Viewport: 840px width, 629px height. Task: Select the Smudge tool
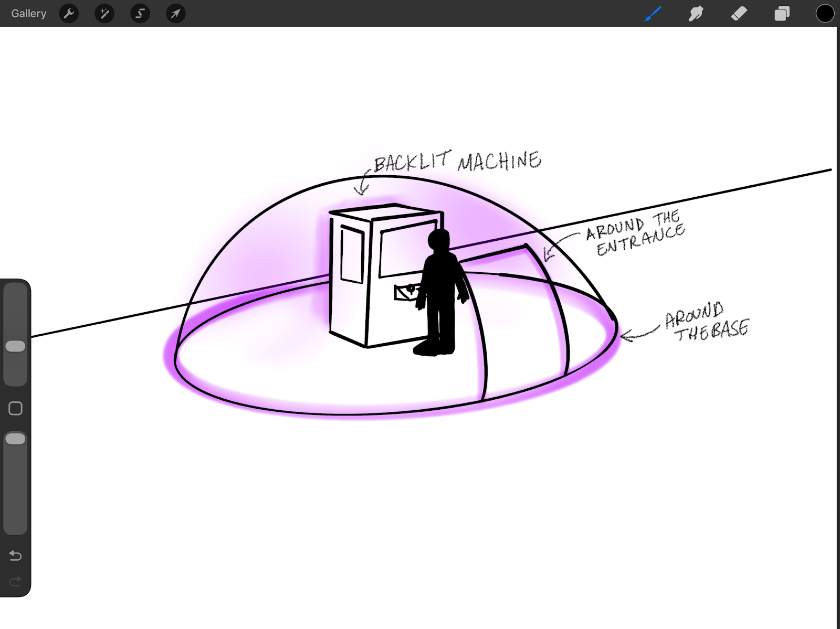click(696, 14)
